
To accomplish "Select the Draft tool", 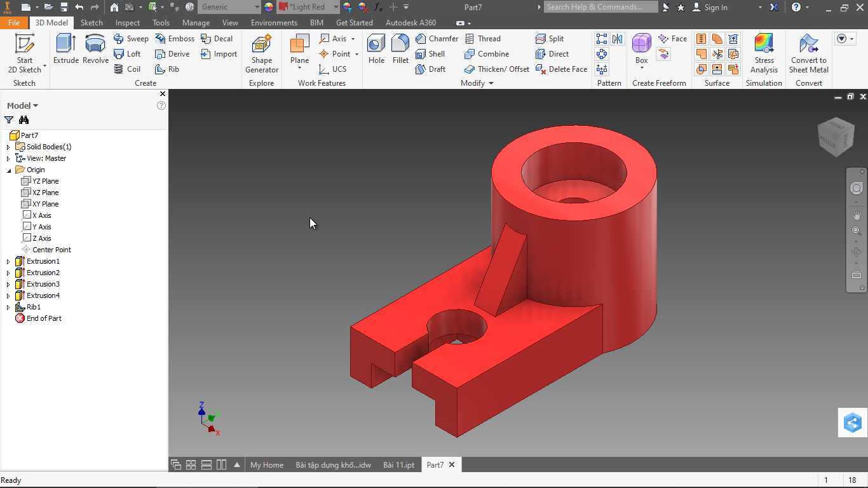I will (430, 69).
